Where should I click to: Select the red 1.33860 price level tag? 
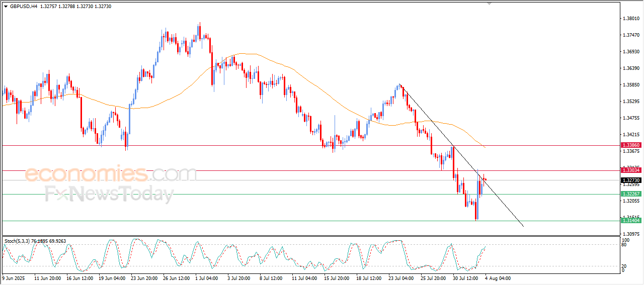coord(631,145)
